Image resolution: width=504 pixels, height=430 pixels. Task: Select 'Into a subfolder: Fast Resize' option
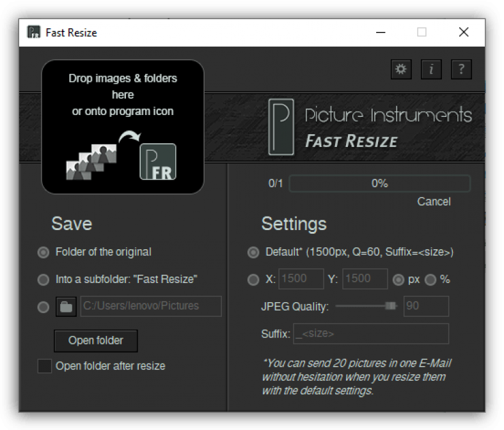click(43, 280)
